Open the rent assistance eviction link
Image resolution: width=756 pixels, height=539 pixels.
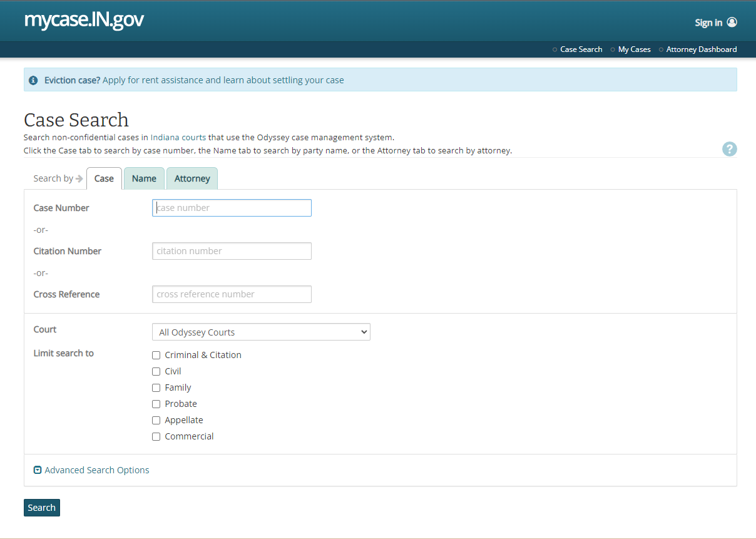(x=223, y=80)
